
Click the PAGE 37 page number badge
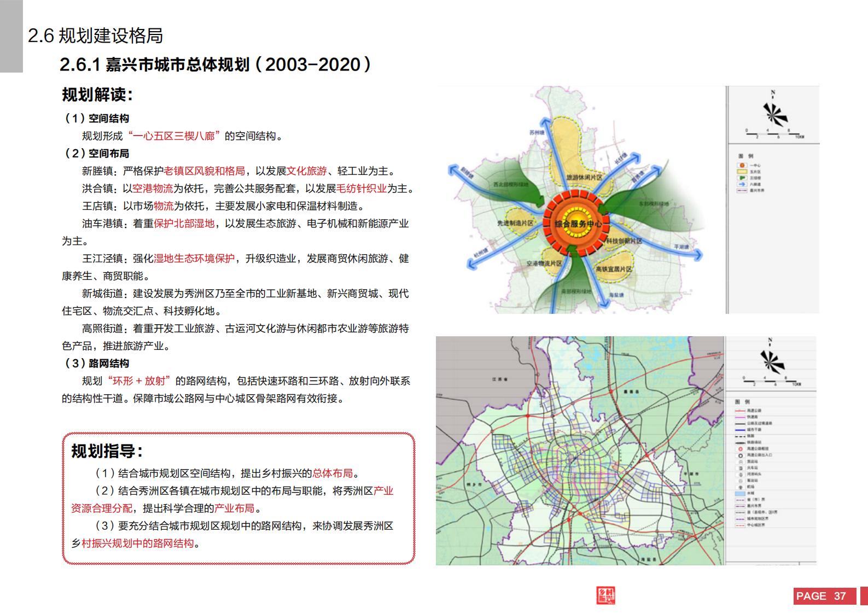pos(825,596)
